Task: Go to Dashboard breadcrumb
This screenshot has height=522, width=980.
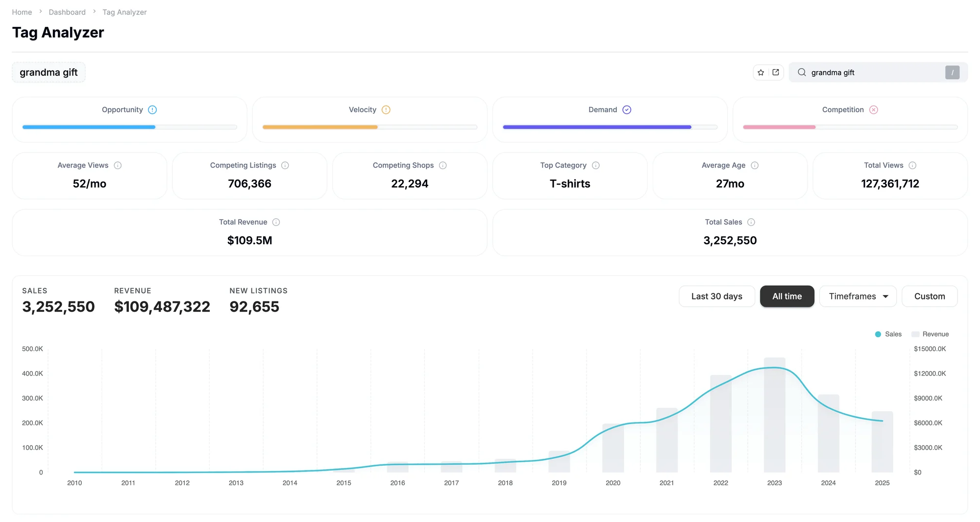Action: (67, 12)
